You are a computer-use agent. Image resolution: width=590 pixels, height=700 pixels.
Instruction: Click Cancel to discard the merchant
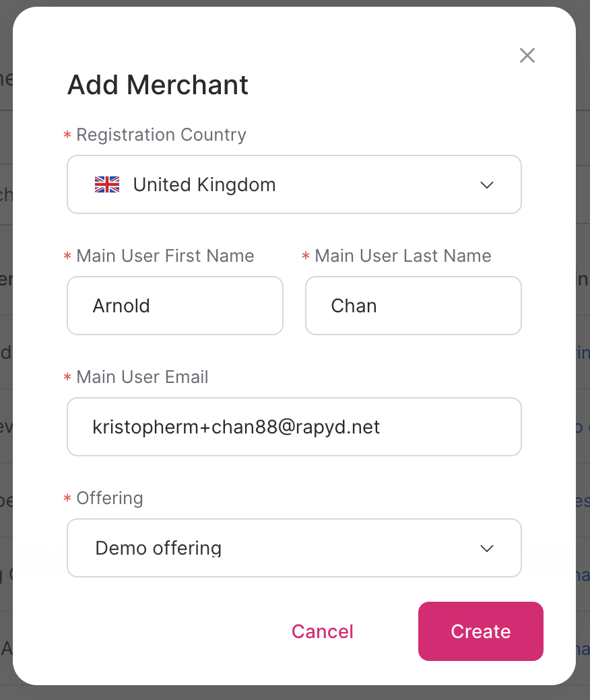point(322,631)
